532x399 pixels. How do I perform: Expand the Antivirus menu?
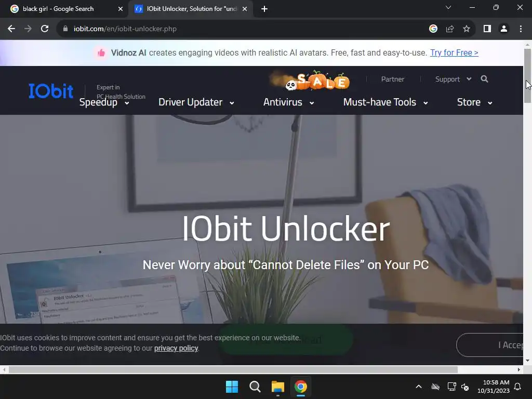[x=288, y=102]
